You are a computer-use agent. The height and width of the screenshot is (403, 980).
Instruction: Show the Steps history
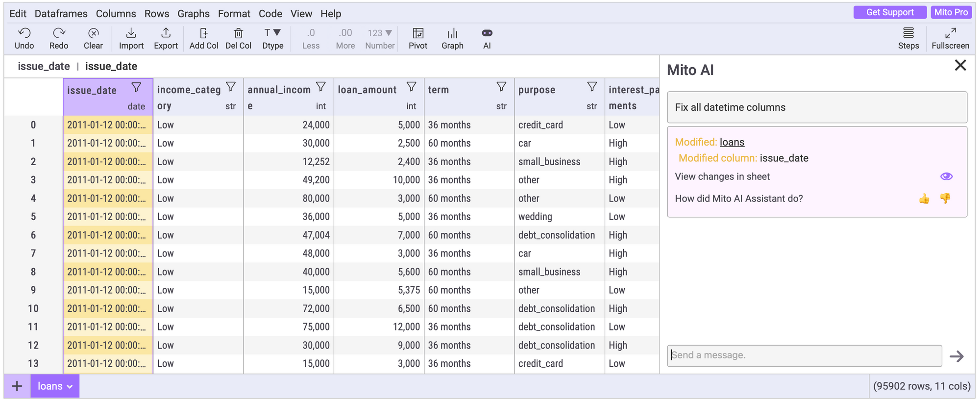tap(908, 38)
